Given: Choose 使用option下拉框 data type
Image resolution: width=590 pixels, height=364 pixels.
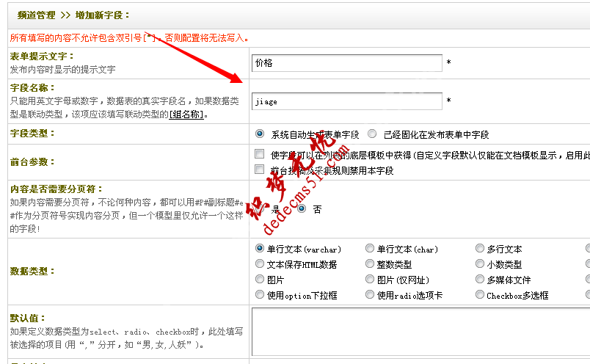Looking at the screenshot, I should 260,295.
